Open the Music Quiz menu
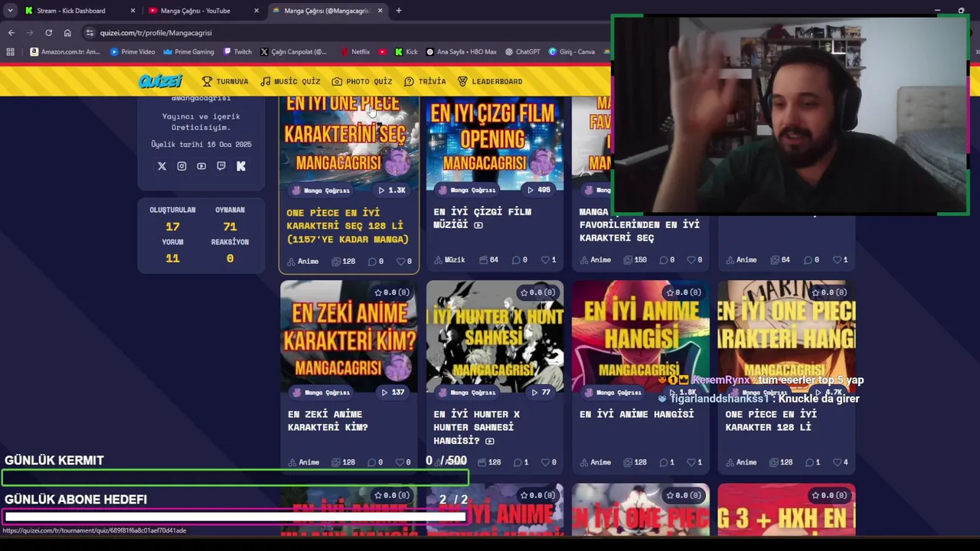 point(290,81)
